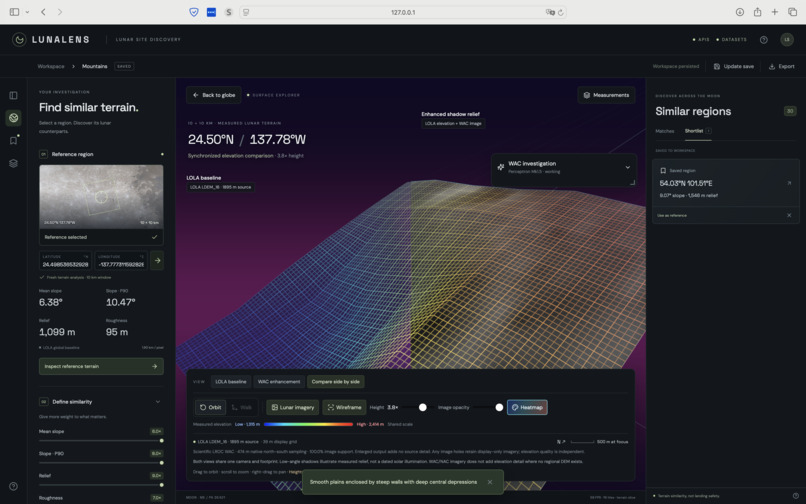Click the reference region map thumbnail
Image resolution: width=806 pixels, height=504 pixels.
pyautogui.click(x=101, y=196)
